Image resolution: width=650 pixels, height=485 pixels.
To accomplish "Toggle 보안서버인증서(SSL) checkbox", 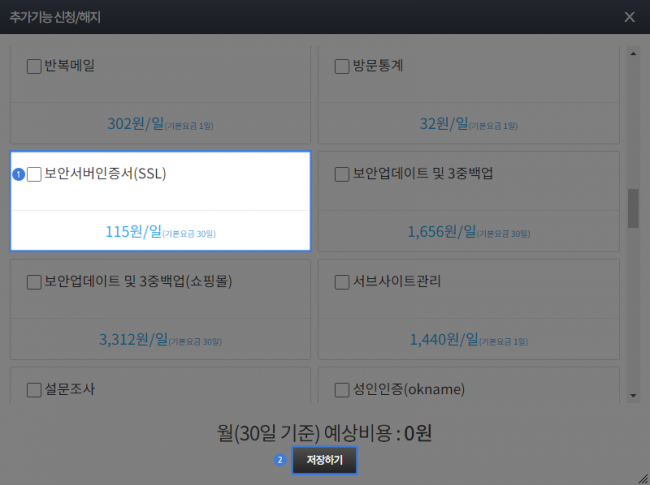I will (34, 174).
